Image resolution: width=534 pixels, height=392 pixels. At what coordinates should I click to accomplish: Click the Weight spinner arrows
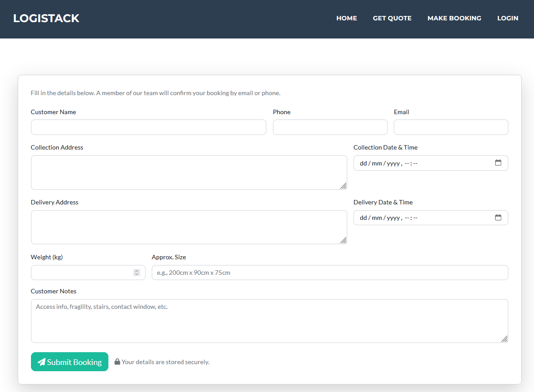tap(137, 273)
